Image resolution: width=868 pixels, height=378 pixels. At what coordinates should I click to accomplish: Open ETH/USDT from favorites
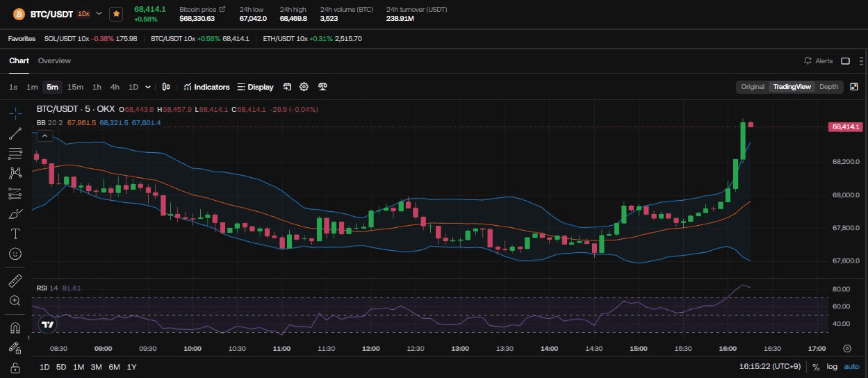pyautogui.click(x=312, y=38)
